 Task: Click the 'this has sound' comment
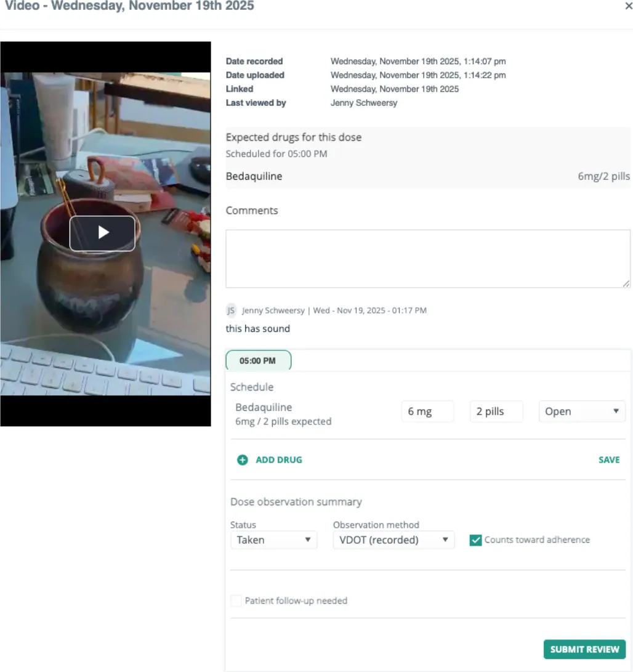[258, 329]
